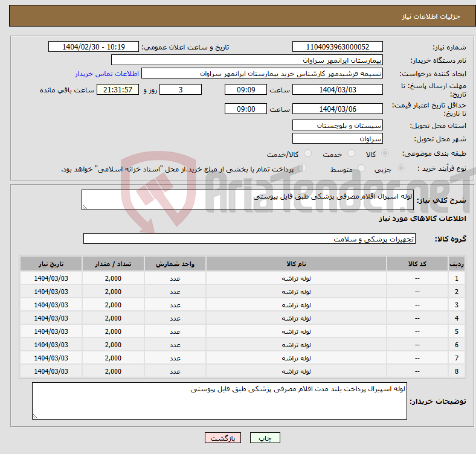
Task: Click the announcement date field 1404/02/30 - 10:19
Action: point(94,46)
